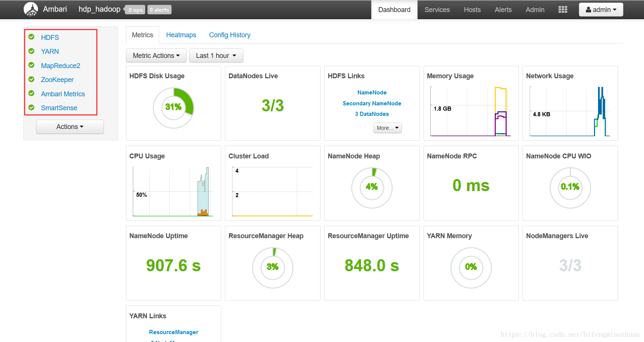This screenshot has width=644, height=342.
Task: Click the NameNode Heap 4% gauge
Action: pyautogui.click(x=372, y=187)
